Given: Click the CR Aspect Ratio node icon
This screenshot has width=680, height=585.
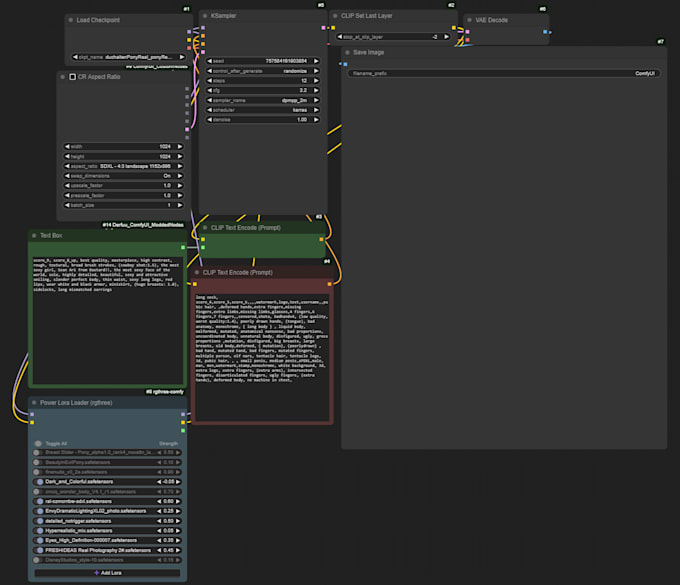Looking at the screenshot, I should click(x=72, y=77).
